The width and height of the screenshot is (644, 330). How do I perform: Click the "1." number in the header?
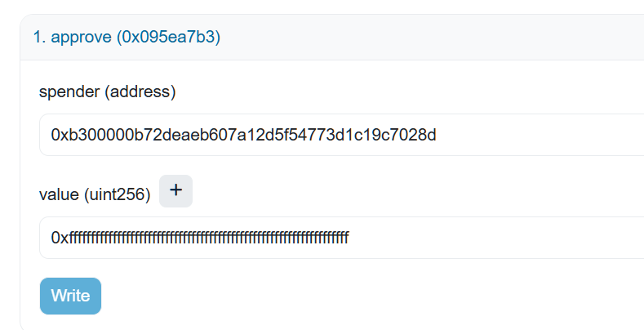[x=39, y=38]
